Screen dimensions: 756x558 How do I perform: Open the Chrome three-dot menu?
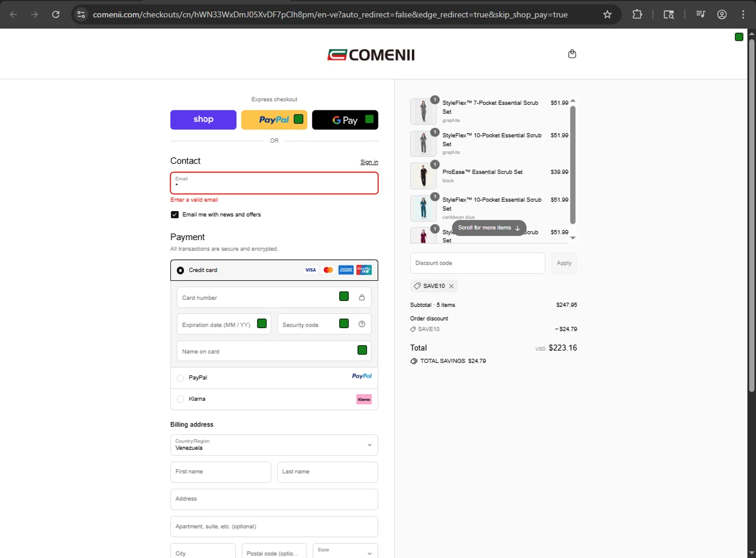(743, 15)
